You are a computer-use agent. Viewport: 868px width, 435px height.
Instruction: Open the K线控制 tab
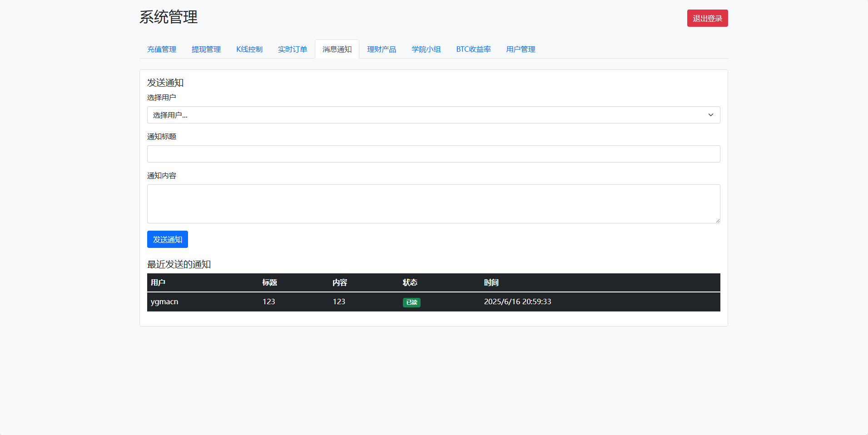[x=249, y=49]
